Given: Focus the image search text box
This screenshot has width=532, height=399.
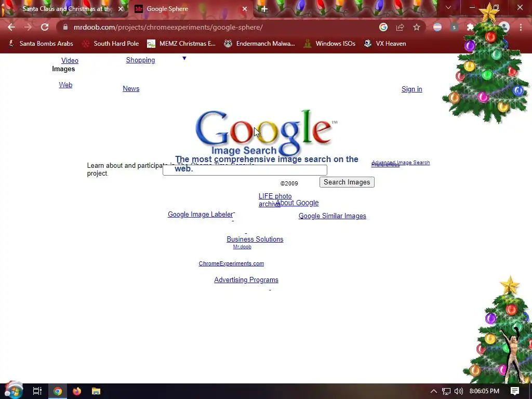Looking at the screenshot, I should pos(245,170).
